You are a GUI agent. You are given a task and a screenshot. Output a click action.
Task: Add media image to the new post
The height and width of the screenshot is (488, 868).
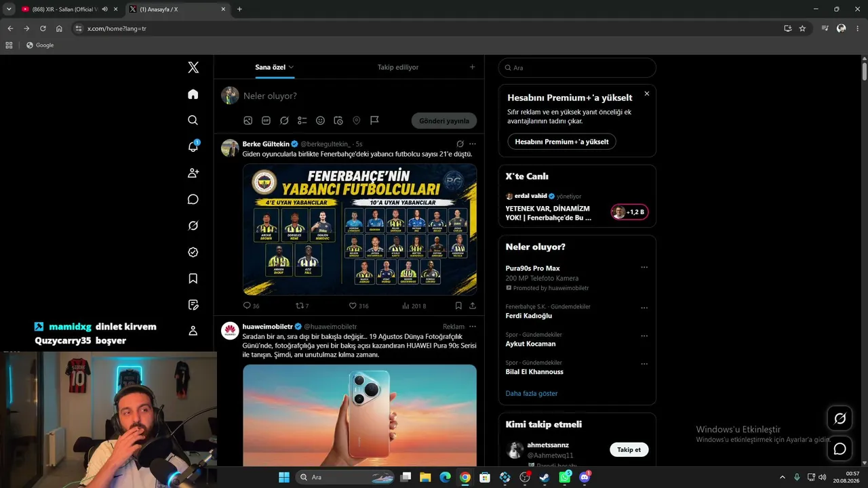click(248, 121)
